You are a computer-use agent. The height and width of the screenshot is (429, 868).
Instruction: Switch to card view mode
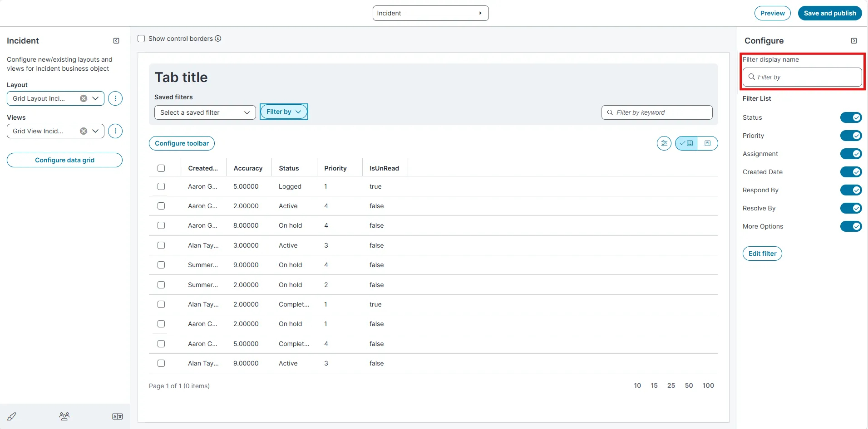pyautogui.click(x=707, y=143)
